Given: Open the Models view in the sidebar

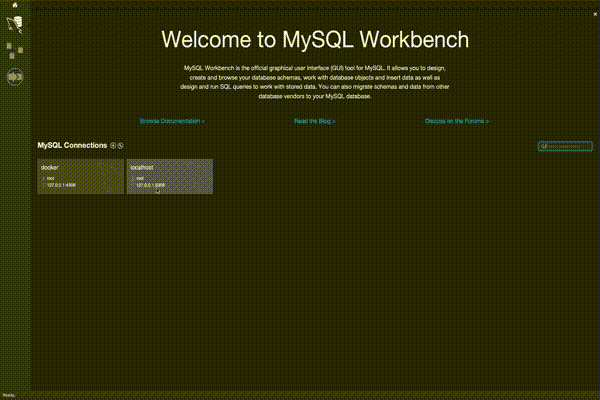Looking at the screenshot, I should [x=15, y=51].
